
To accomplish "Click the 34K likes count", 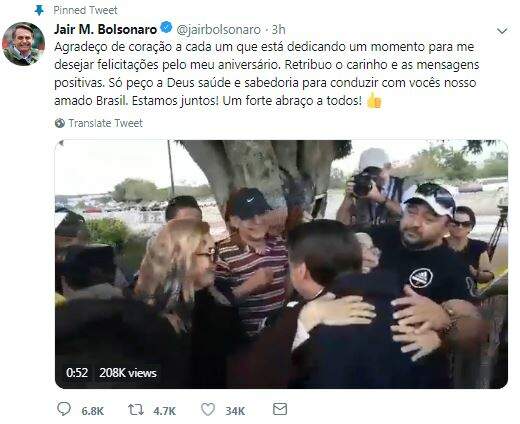I will 235,411.
